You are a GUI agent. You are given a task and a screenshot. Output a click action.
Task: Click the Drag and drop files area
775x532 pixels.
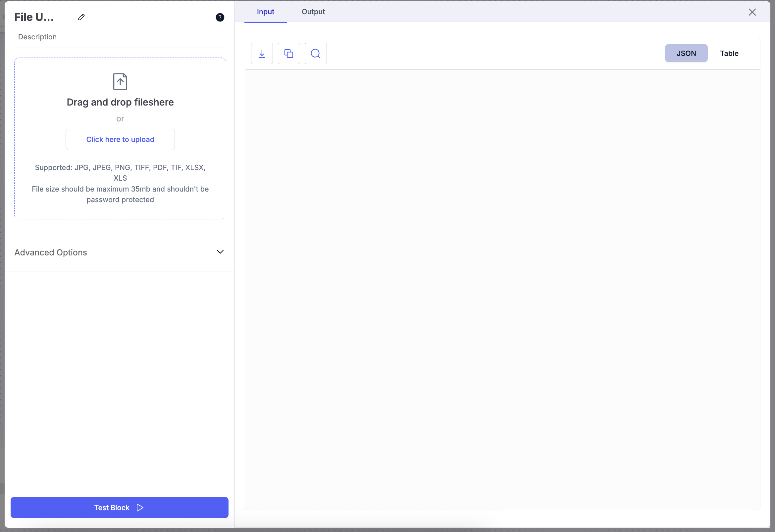[x=120, y=102]
